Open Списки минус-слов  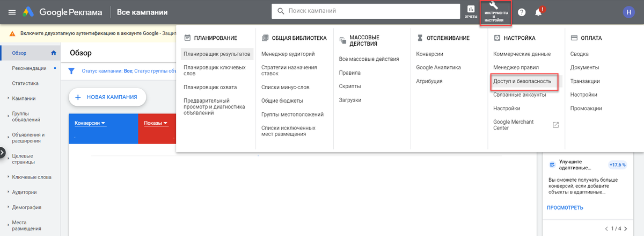coord(286,87)
